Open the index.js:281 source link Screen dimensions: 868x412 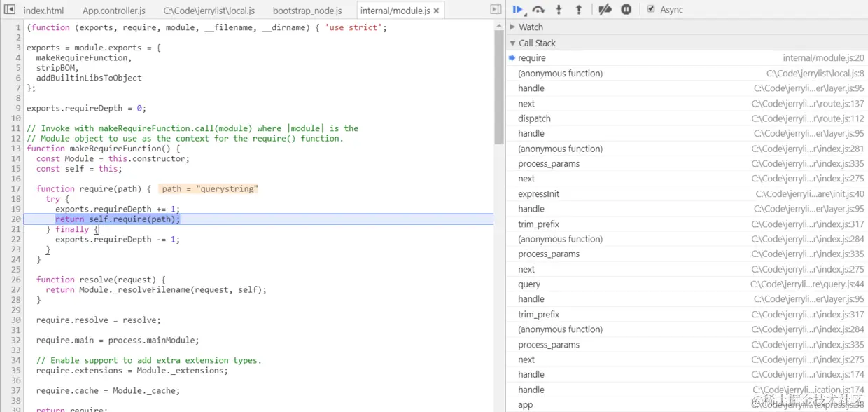pos(808,149)
